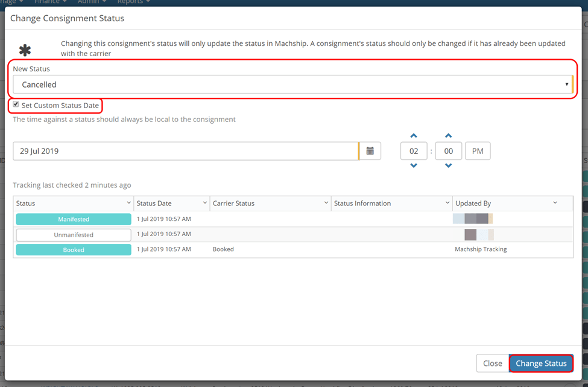The width and height of the screenshot is (588, 387).
Task: Click the date input showing 29 Jul 2019
Action: point(181,151)
